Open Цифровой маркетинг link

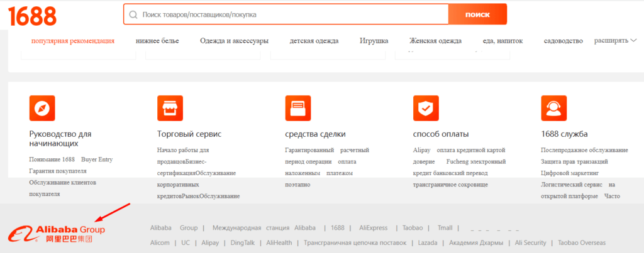(570, 173)
